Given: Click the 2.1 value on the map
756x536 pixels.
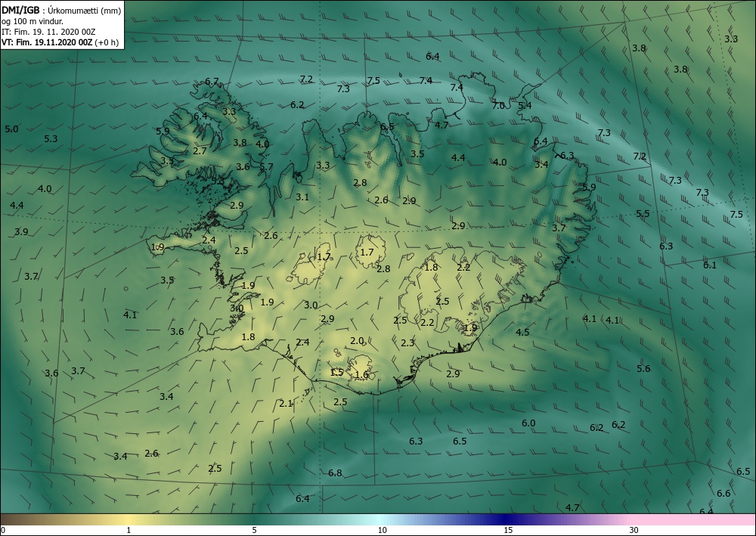Looking at the screenshot, I should pos(286,403).
